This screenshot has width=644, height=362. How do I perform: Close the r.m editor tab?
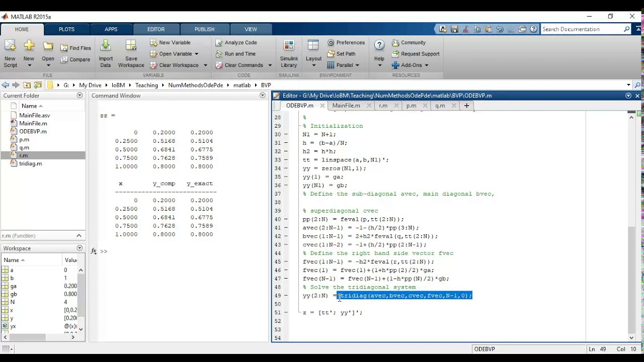[397, 106]
